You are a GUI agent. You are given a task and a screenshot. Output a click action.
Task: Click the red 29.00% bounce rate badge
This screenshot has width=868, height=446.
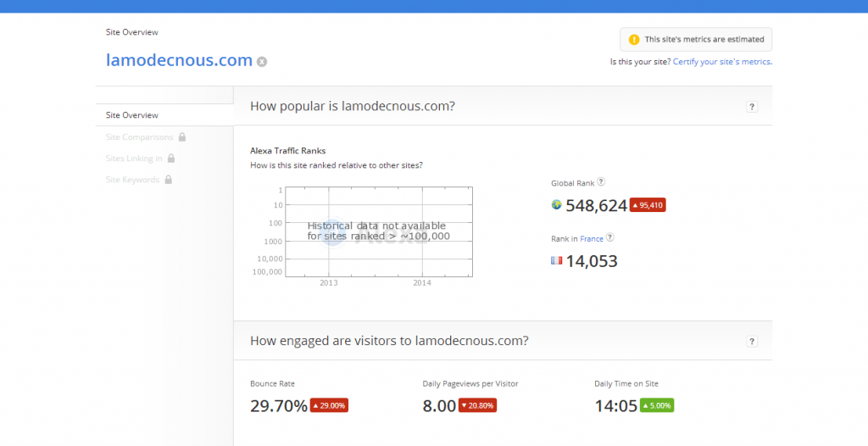pos(329,405)
